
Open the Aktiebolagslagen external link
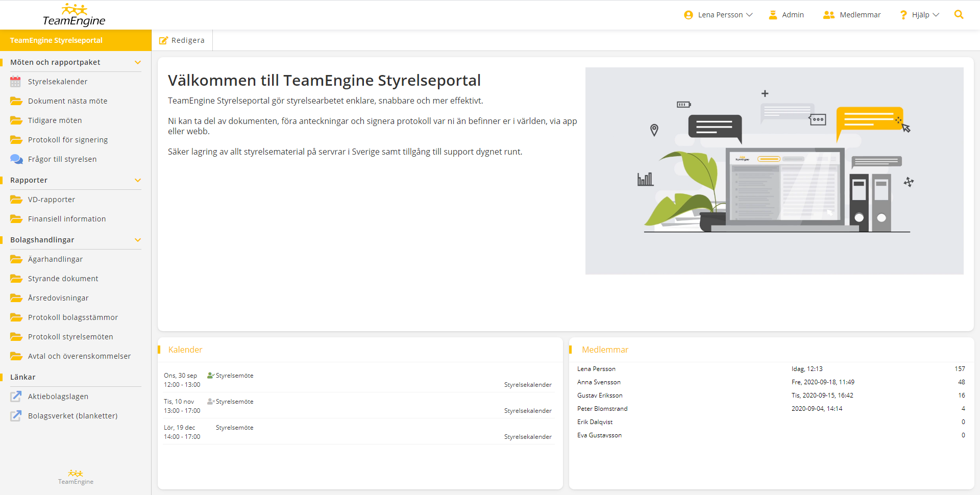pyautogui.click(x=58, y=397)
